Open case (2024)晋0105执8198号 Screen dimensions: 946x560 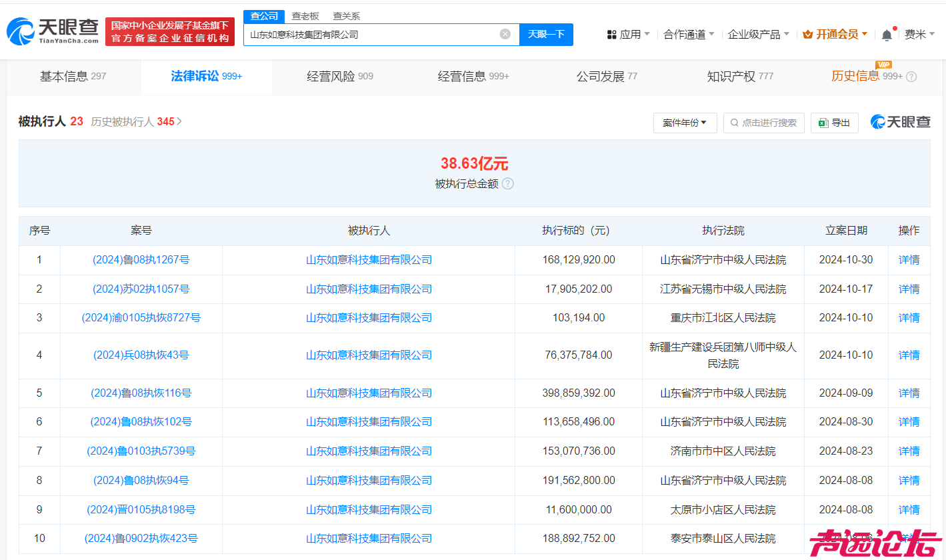pos(141,510)
